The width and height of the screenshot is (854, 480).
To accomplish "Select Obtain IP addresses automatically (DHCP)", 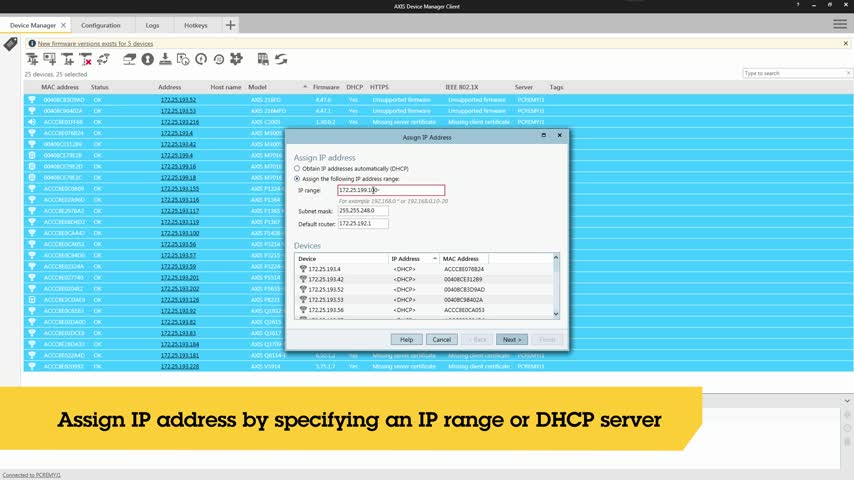I will (297, 169).
